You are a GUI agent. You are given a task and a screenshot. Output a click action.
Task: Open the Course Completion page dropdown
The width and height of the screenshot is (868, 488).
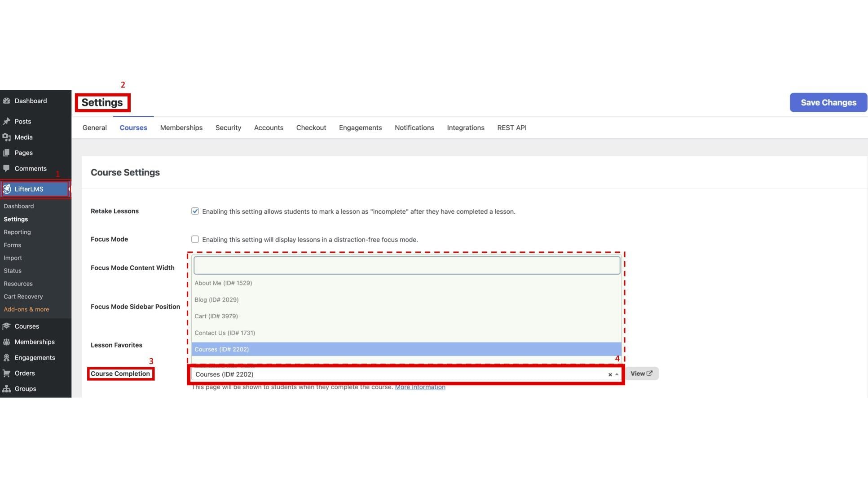click(x=406, y=374)
